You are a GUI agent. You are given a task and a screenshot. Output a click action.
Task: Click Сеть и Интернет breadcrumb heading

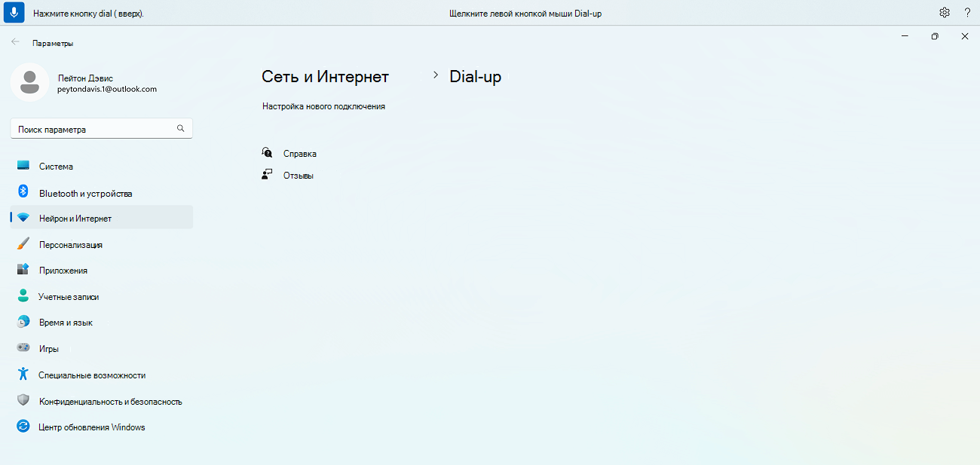pyautogui.click(x=325, y=76)
